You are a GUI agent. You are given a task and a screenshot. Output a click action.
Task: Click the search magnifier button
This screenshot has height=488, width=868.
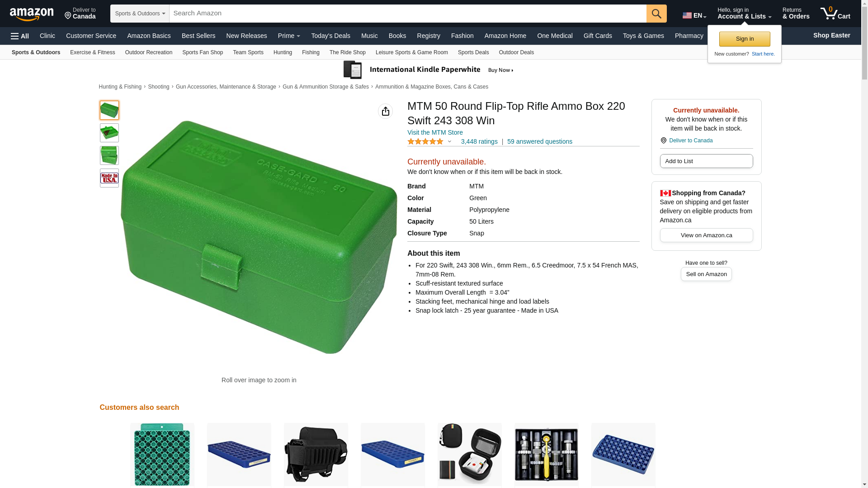[x=656, y=14]
